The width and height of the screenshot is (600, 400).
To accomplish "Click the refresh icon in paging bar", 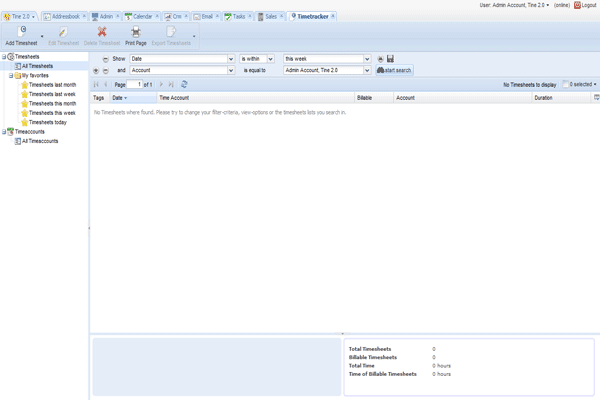I will point(184,85).
